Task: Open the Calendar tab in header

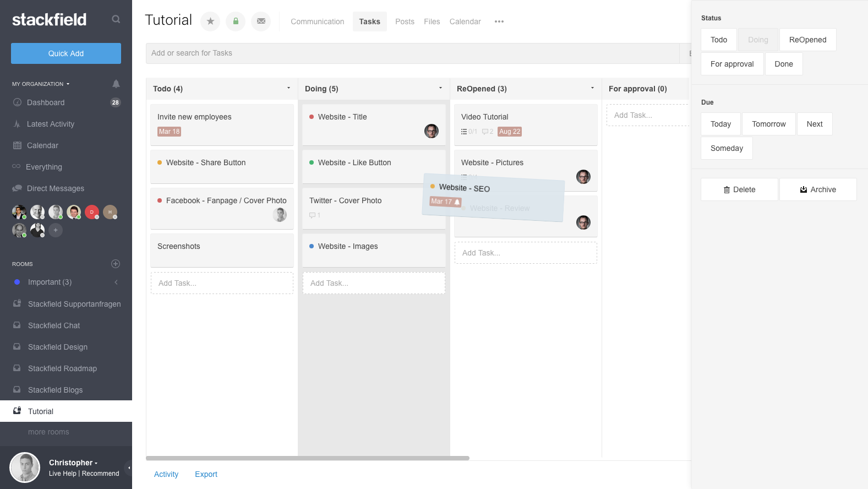Action: click(x=465, y=21)
